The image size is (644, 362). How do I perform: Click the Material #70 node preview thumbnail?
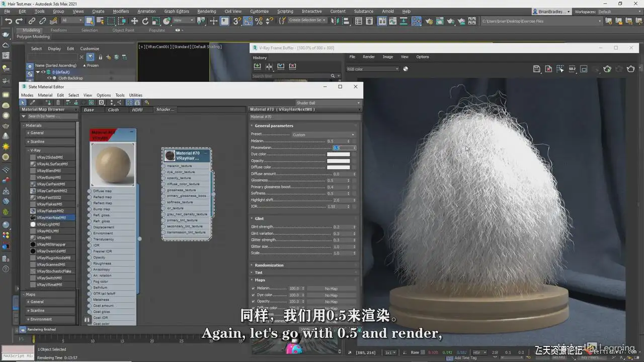(x=170, y=155)
